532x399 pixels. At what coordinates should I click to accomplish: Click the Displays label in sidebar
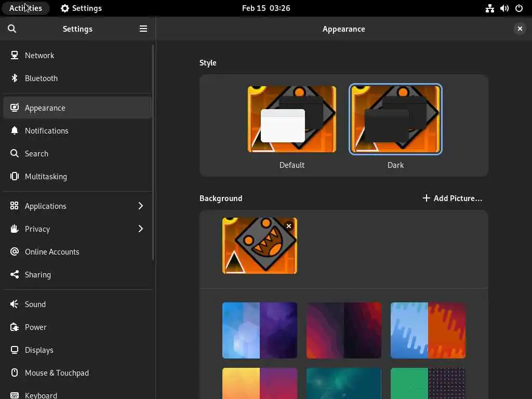pos(39,350)
